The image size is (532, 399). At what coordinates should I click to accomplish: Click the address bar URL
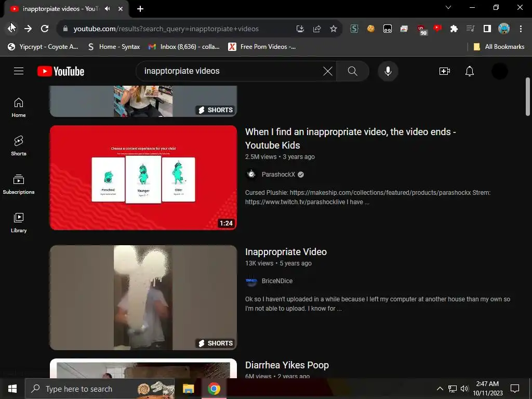click(166, 29)
